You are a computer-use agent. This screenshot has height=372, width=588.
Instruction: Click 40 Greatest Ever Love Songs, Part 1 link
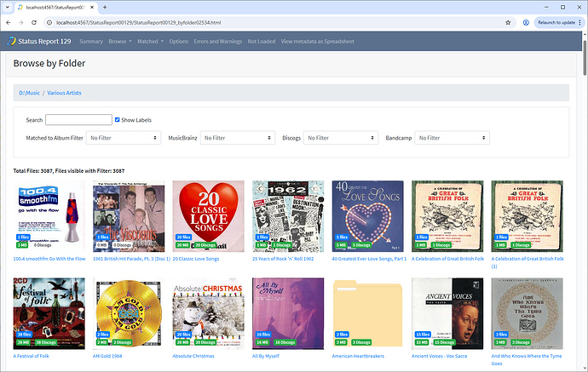coord(369,259)
